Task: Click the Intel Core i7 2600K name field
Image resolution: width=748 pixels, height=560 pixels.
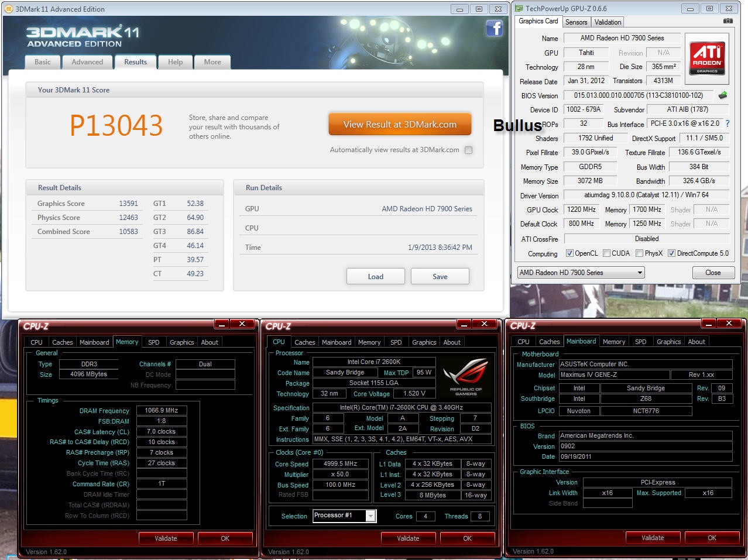Action: point(373,362)
